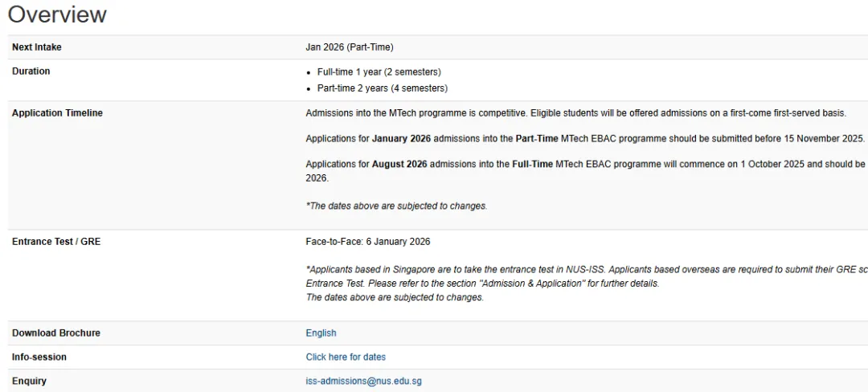Screen dimensions: 868x392
Task: Click the Overview heading
Action: (57, 14)
